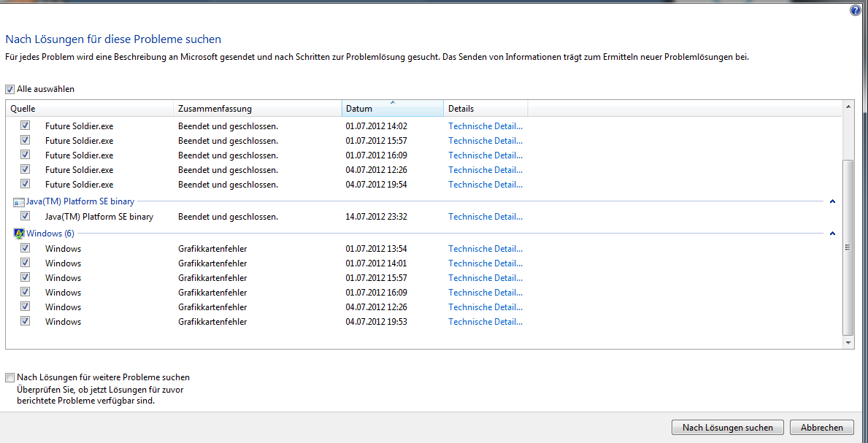Uncheck Future Soldier.exe entry from 04.07.2012 19:54
Viewport: 868px width, 443px height.
coord(25,183)
